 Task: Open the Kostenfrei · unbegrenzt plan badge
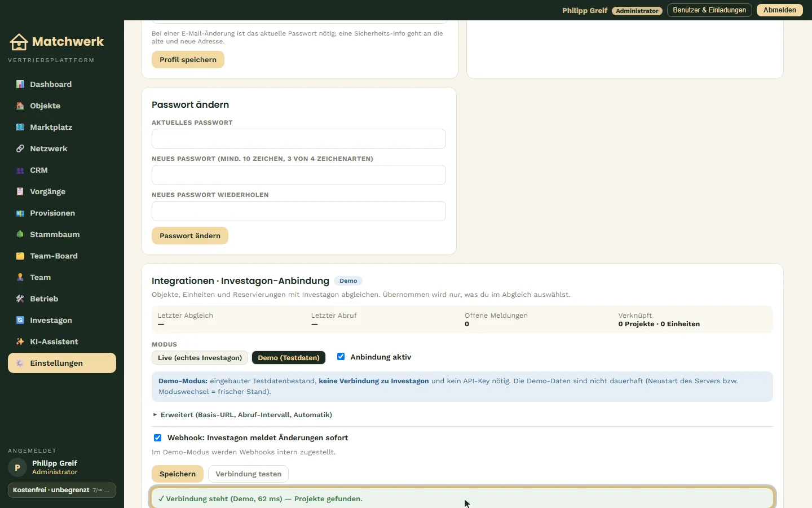pyautogui.click(x=62, y=490)
